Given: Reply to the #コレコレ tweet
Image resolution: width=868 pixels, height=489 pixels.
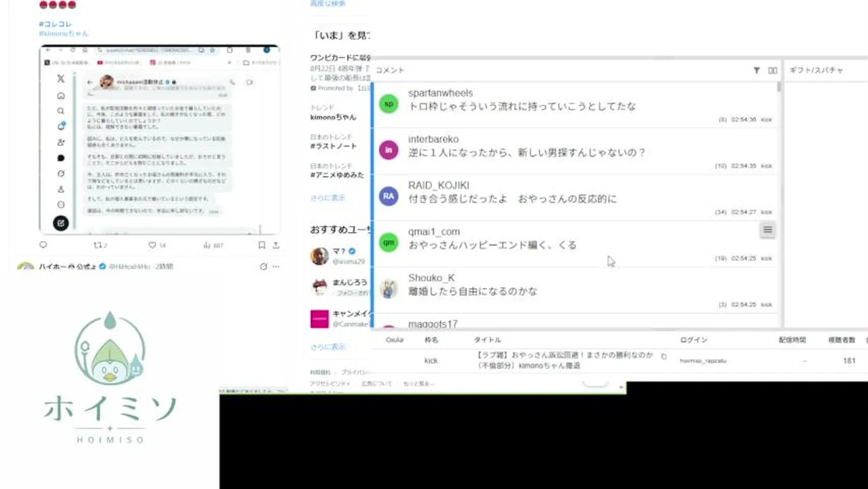Looking at the screenshot, I should (43, 245).
